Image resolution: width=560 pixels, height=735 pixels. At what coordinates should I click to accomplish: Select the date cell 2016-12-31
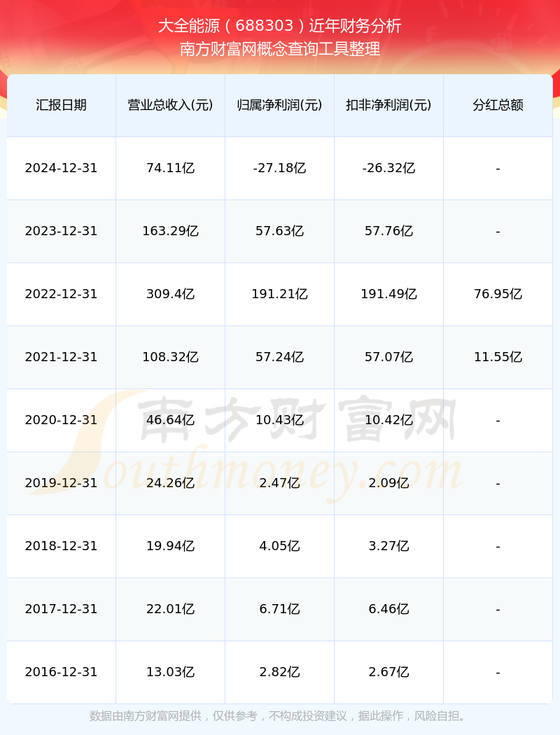coord(62,672)
